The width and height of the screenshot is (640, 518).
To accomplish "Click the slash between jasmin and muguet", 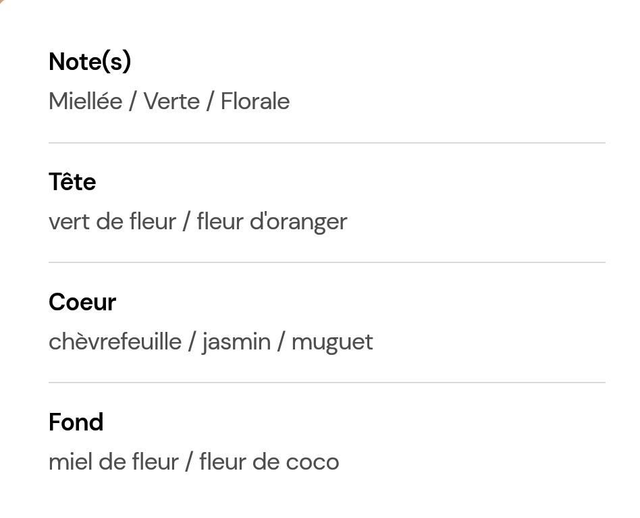I will [x=281, y=342].
